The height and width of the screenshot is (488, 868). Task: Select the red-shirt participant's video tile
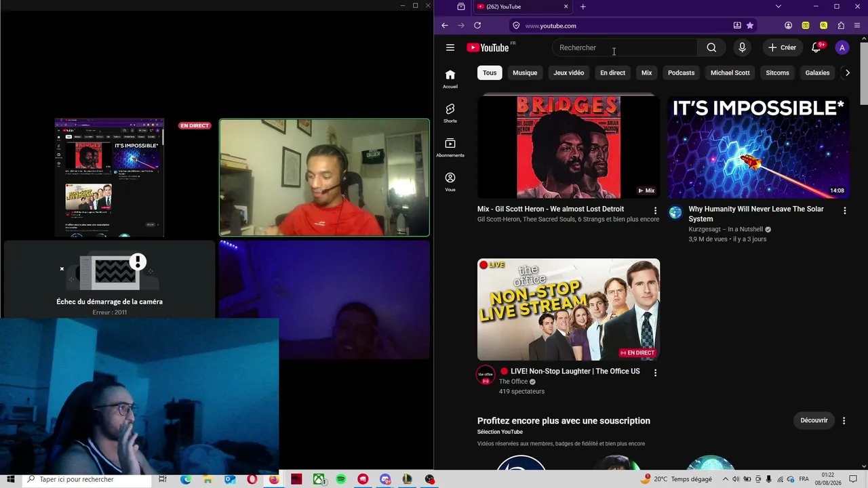pos(324,178)
